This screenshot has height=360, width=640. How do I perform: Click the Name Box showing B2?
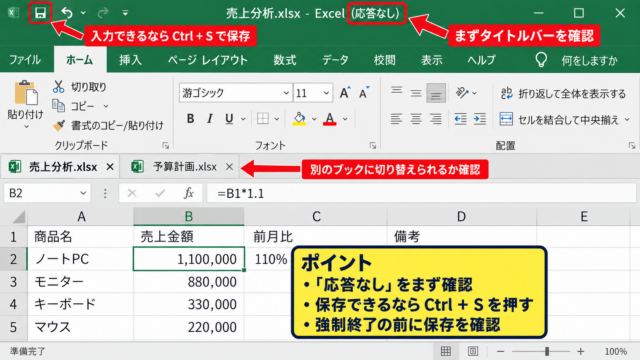(x=47, y=193)
